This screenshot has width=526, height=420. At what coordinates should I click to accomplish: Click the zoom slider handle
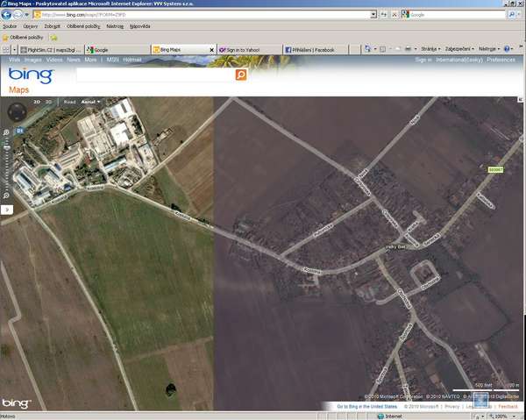pyautogui.click(x=7, y=147)
